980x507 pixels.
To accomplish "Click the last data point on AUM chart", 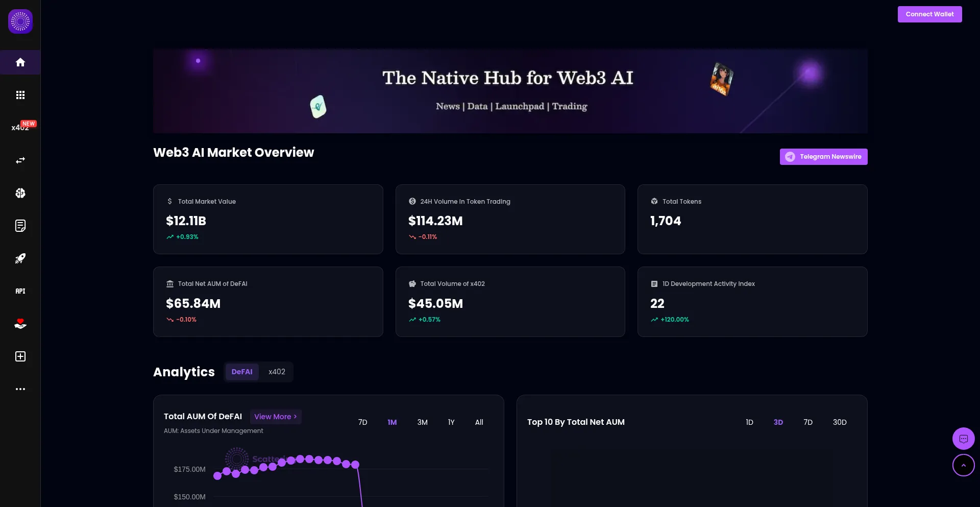I will (x=355, y=465).
